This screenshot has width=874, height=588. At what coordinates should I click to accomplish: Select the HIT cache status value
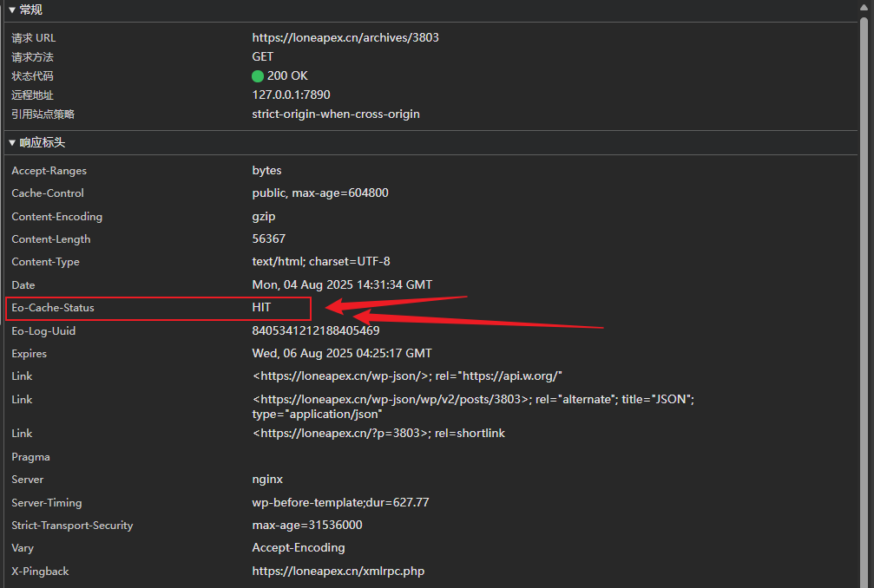click(261, 308)
